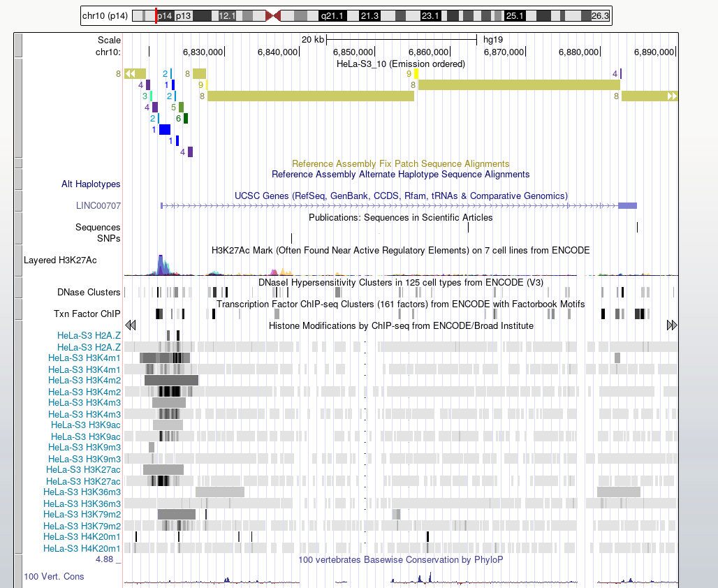Open Reference Assembly Fix Patch Sequence Alignments track
The height and width of the screenshot is (588, 718).
click(401, 163)
